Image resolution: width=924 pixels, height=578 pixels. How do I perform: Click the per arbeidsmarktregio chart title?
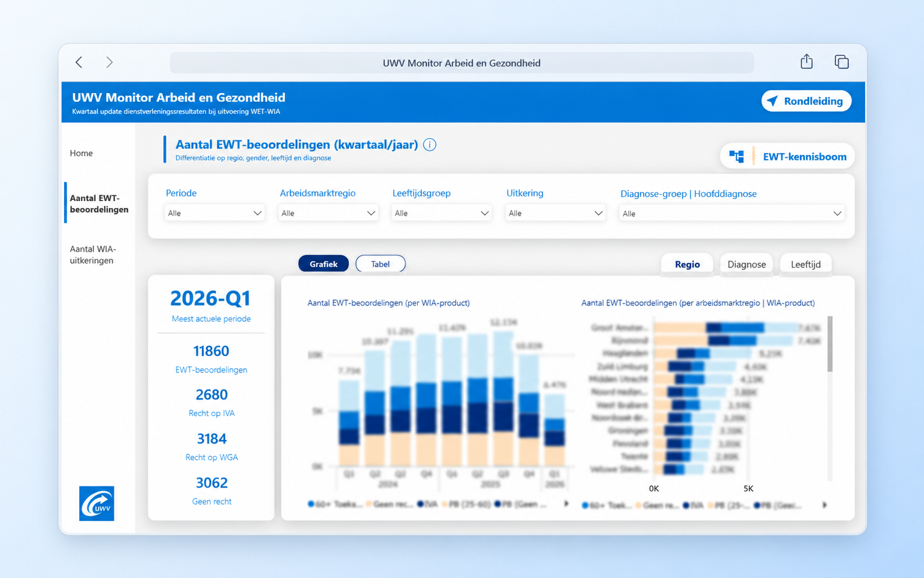point(698,303)
